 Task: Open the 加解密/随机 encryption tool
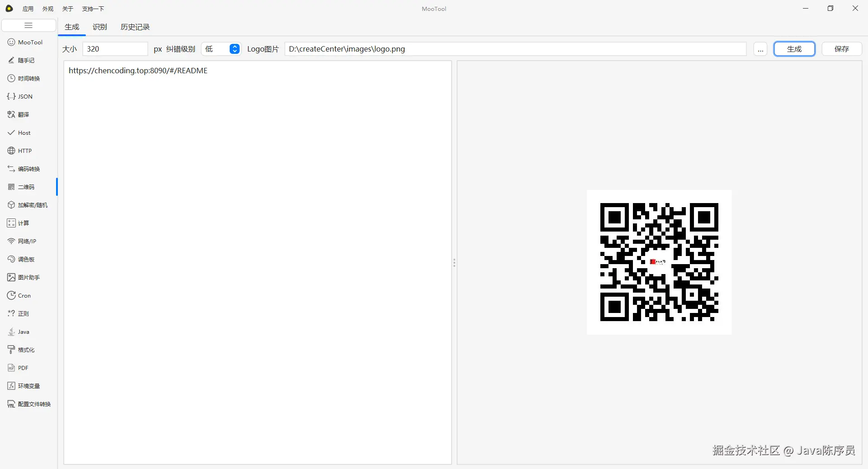(29, 205)
